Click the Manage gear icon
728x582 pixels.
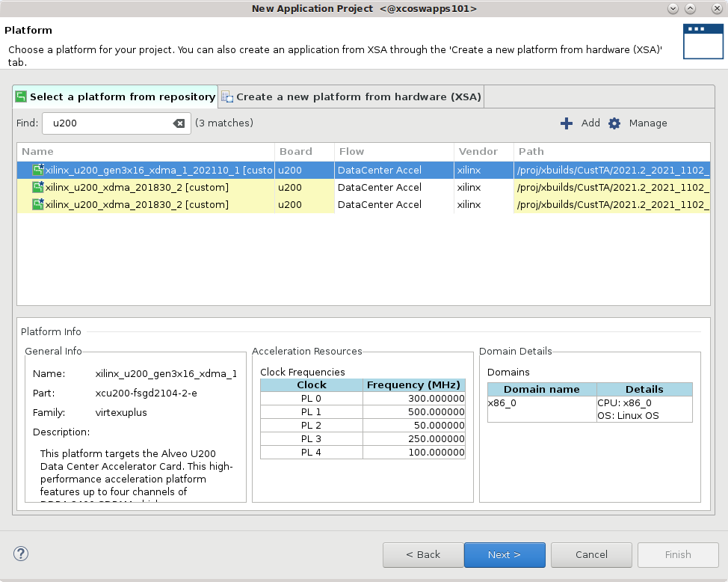click(x=614, y=123)
